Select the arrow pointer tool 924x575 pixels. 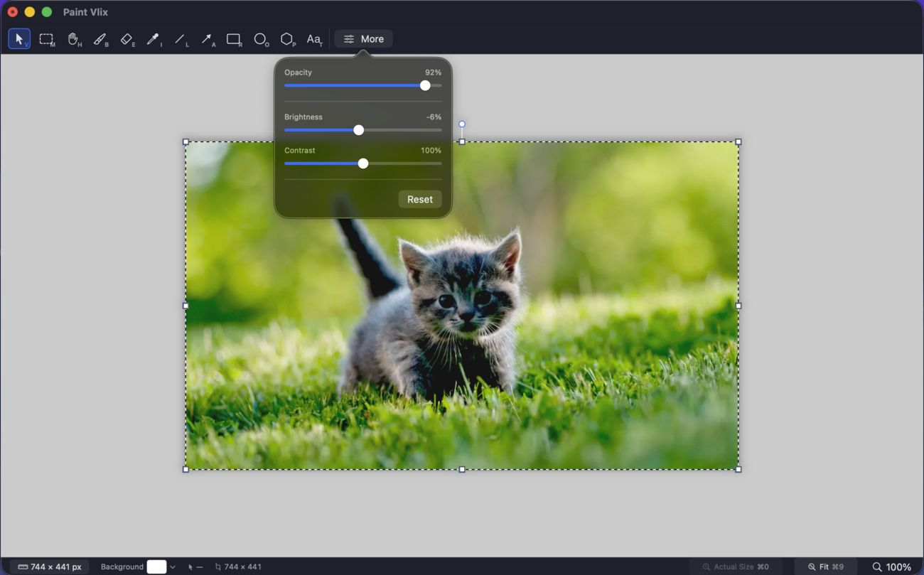point(19,39)
